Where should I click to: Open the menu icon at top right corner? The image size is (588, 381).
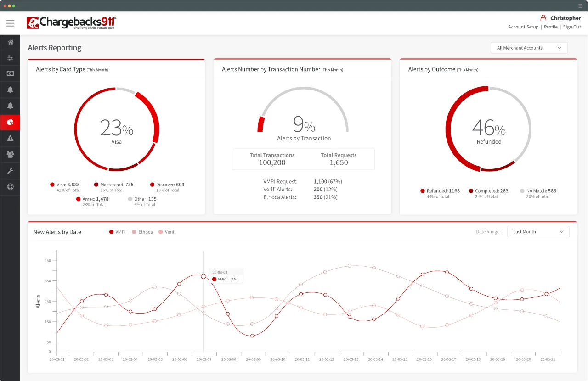tap(580, 6)
